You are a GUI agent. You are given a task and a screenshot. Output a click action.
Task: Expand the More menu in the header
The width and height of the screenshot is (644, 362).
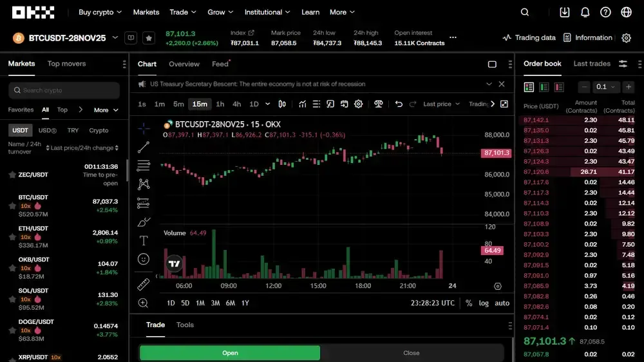tap(342, 12)
